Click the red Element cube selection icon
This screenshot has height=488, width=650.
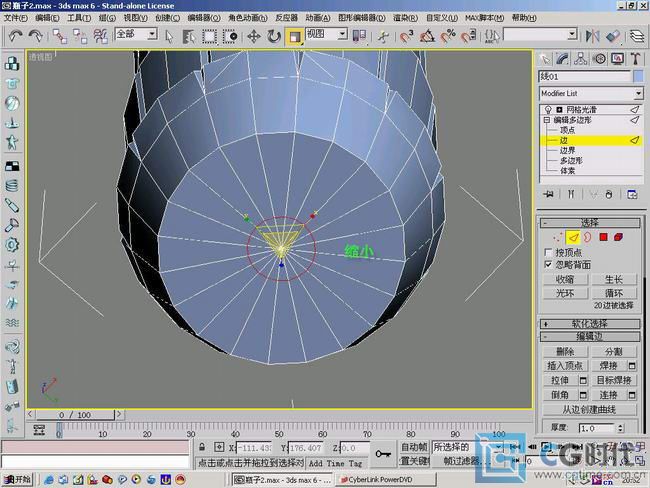(618, 238)
